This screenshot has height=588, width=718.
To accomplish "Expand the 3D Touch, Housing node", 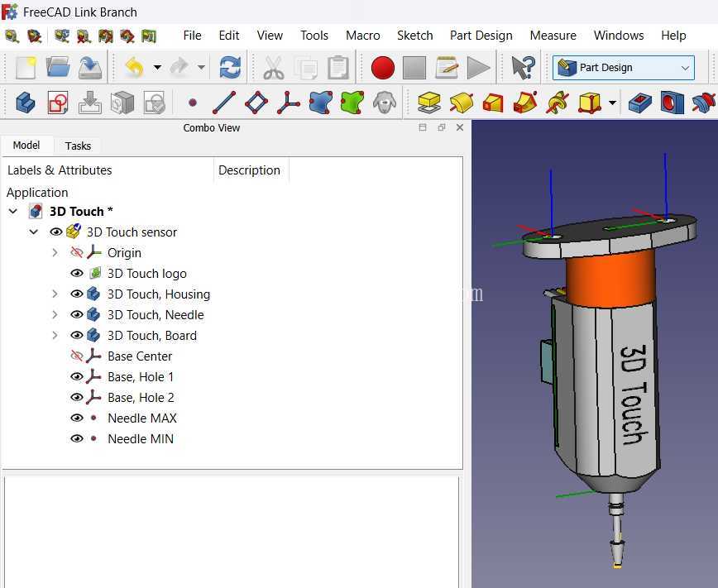I will (55, 294).
